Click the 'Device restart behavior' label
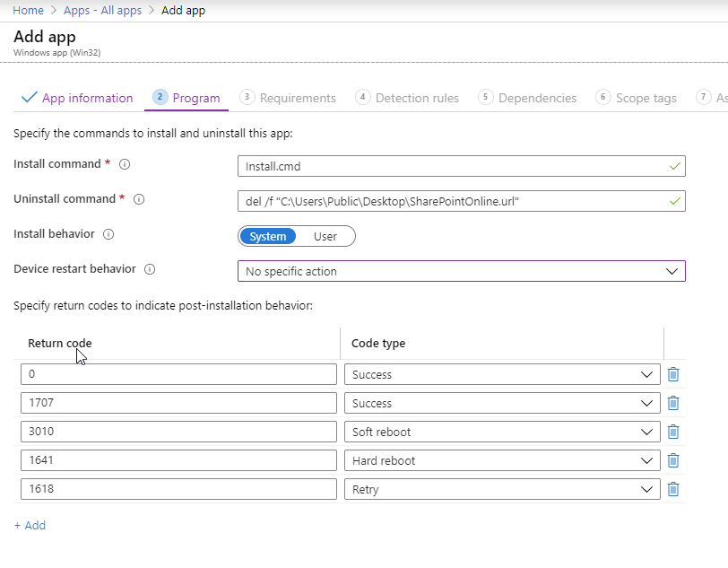The height and width of the screenshot is (568, 728). click(74, 268)
